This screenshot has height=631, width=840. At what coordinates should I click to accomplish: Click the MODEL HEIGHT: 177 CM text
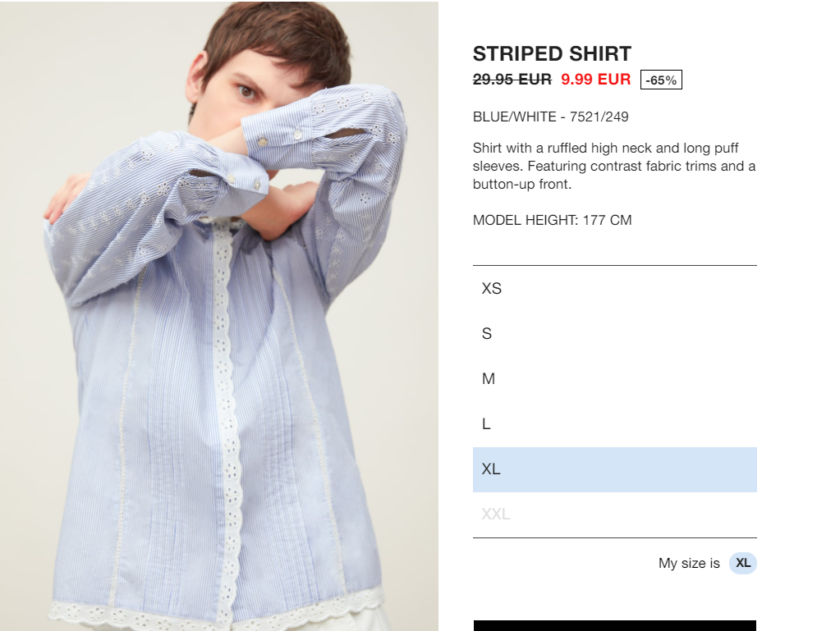553,220
